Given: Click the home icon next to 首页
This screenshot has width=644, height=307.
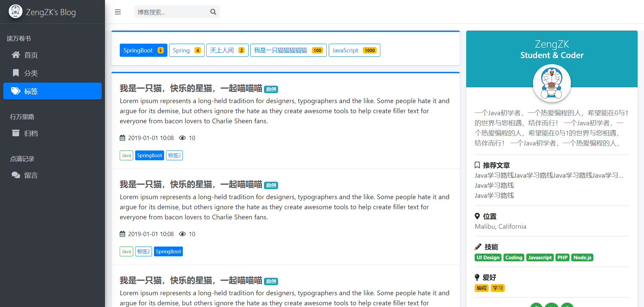Looking at the screenshot, I should [16, 55].
